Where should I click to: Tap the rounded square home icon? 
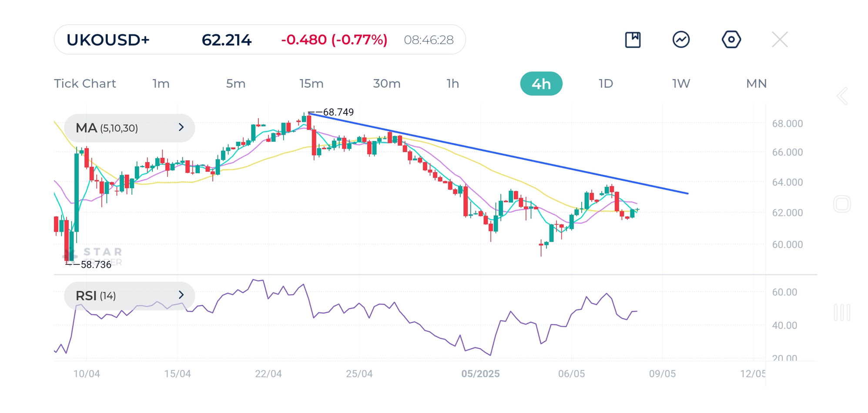[x=842, y=204]
